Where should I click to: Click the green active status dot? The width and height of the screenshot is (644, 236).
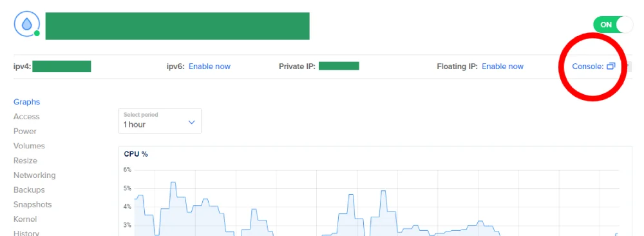(37, 34)
